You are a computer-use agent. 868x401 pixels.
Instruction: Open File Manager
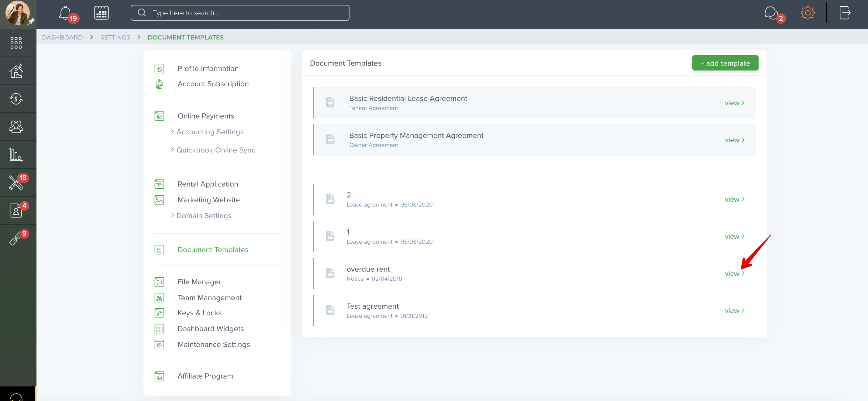tap(199, 282)
